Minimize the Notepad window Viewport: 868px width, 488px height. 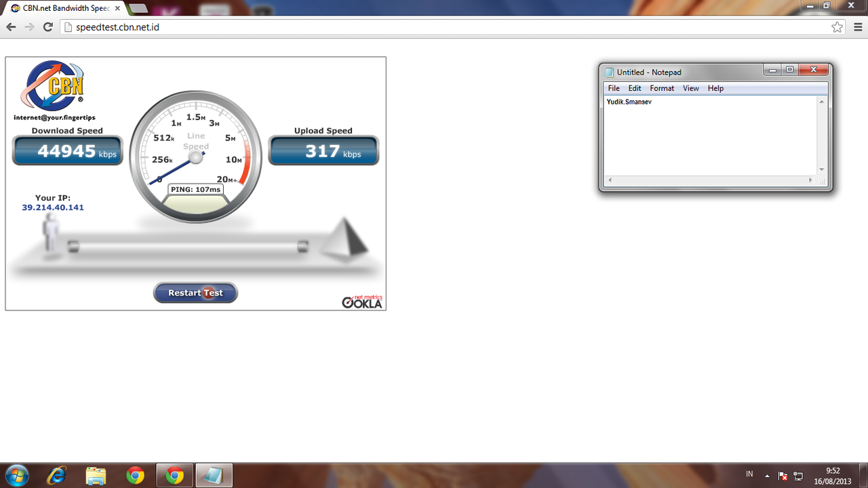[x=772, y=69]
